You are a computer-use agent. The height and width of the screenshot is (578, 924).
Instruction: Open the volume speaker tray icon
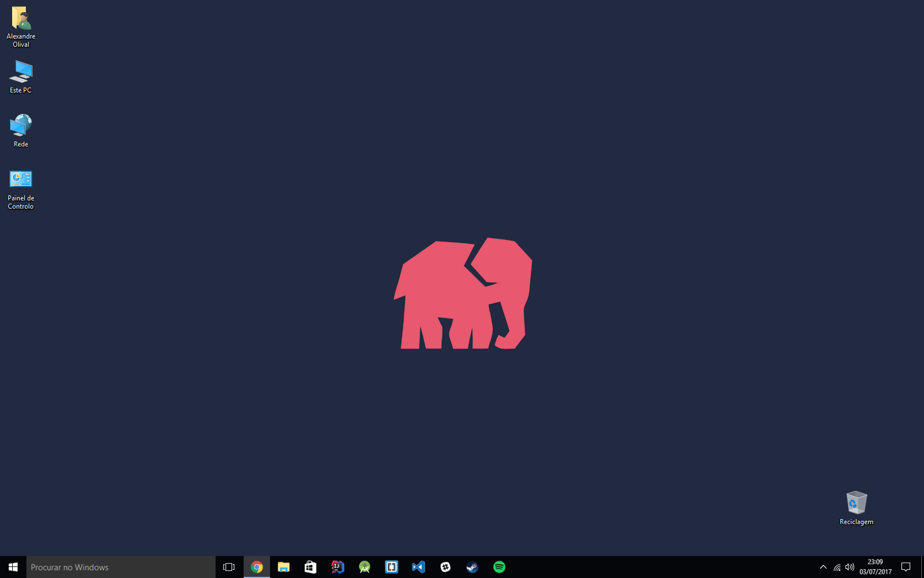pos(850,567)
